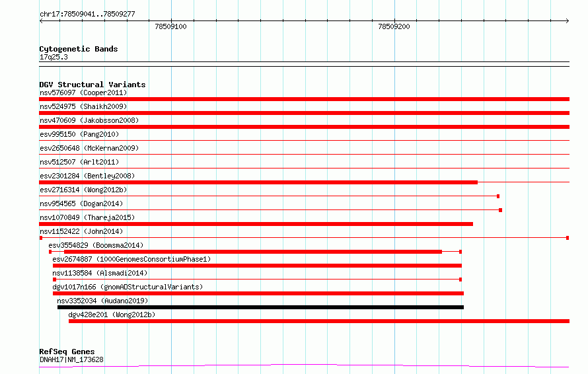This screenshot has height=374, width=588.
Task: Open the esv2674887 (1000GenomesConsortiumPhase1) variant entry
Action: [131, 259]
